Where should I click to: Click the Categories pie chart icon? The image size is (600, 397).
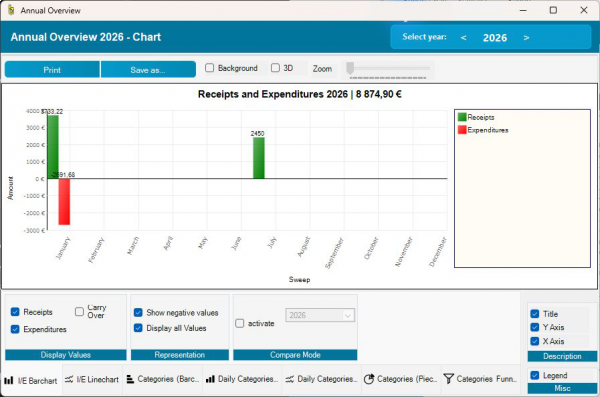tap(369, 379)
